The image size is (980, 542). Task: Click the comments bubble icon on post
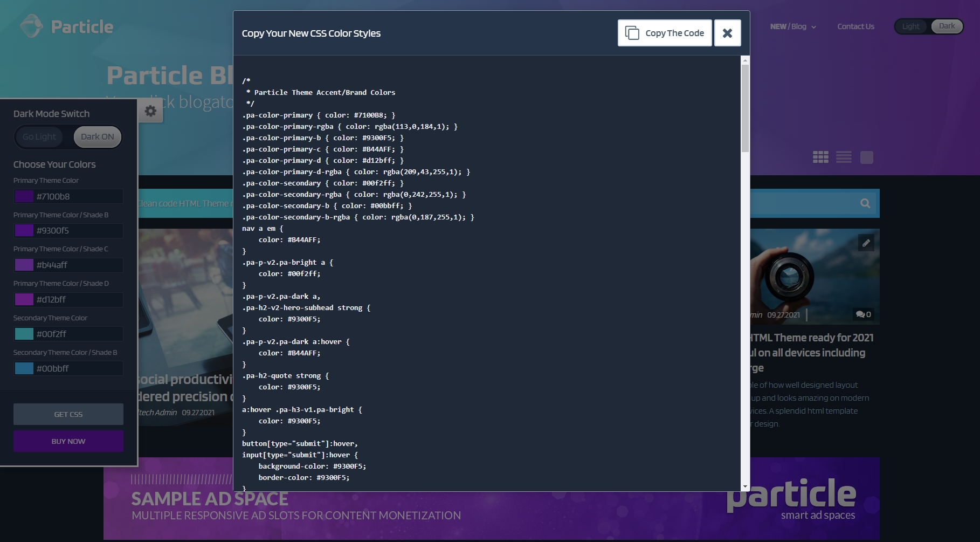[x=860, y=314]
